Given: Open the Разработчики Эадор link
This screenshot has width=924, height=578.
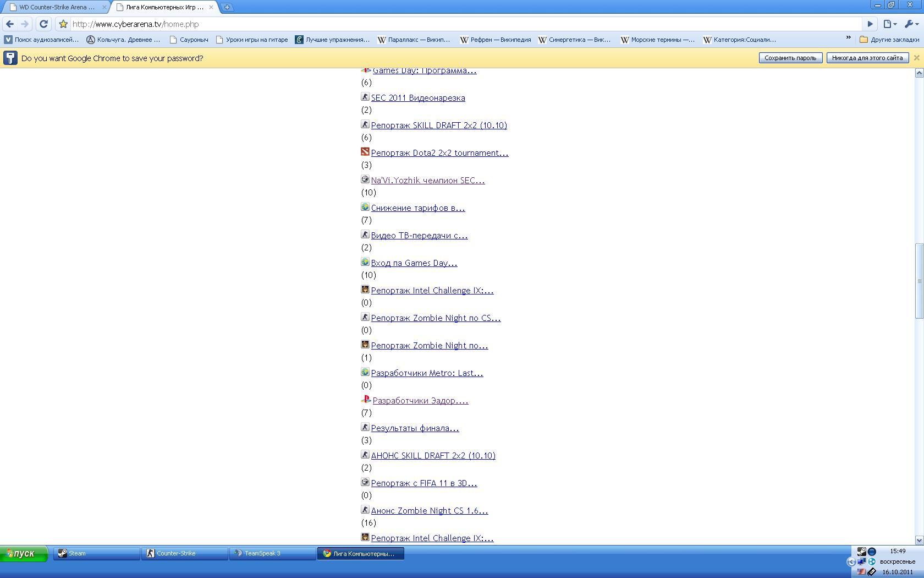Looking at the screenshot, I should click(421, 401).
